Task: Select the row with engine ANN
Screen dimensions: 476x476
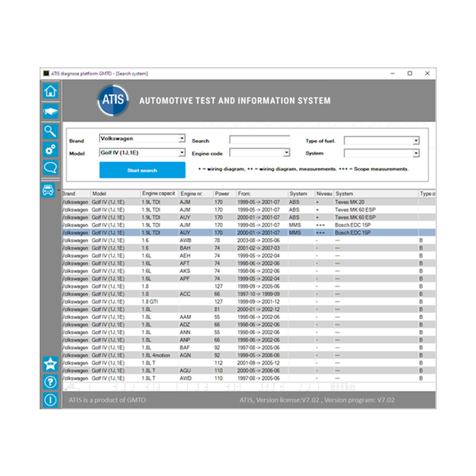Action: (248, 332)
